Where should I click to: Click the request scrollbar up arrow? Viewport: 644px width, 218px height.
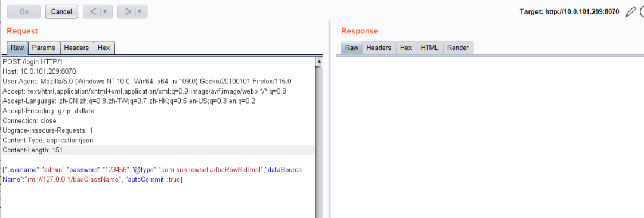point(319,61)
